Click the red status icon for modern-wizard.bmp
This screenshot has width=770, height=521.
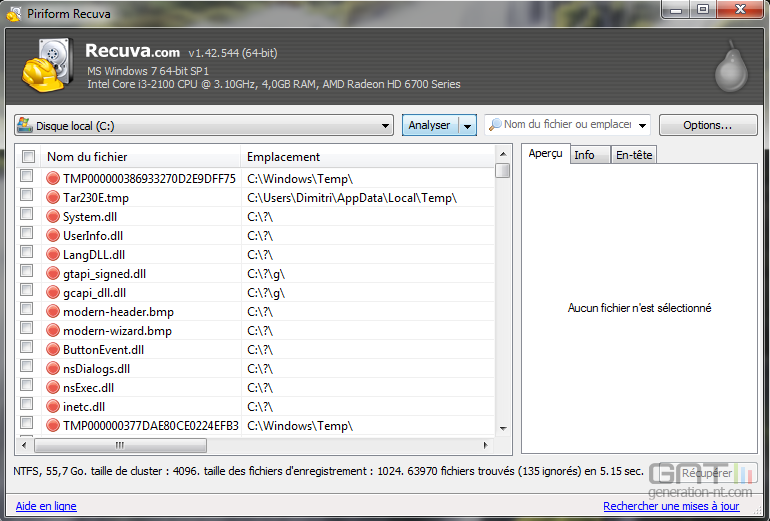[x=53, y=330]
